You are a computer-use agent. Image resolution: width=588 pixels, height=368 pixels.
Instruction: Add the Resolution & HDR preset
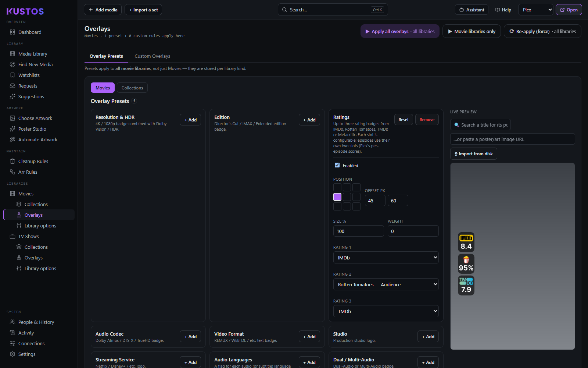point(190,120)
